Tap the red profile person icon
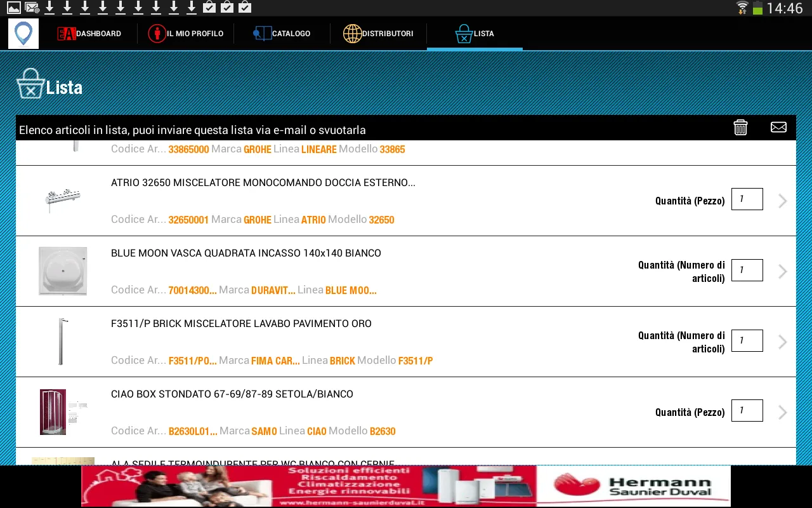The height and width of the screenshot is (508, 812). (157, 34)
